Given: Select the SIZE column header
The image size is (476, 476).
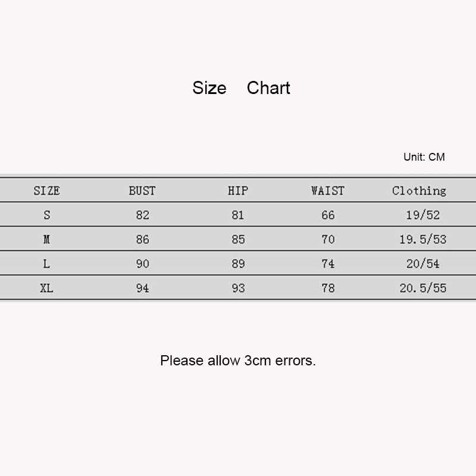Looking at the screenshot, I should coord(46,191).
